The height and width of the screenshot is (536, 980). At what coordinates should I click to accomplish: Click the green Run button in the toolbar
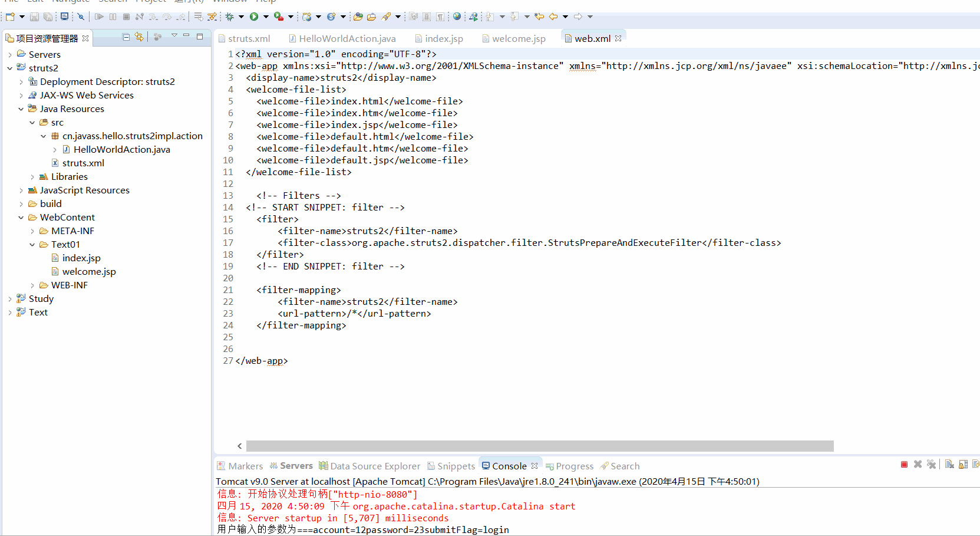click(255, 17)
